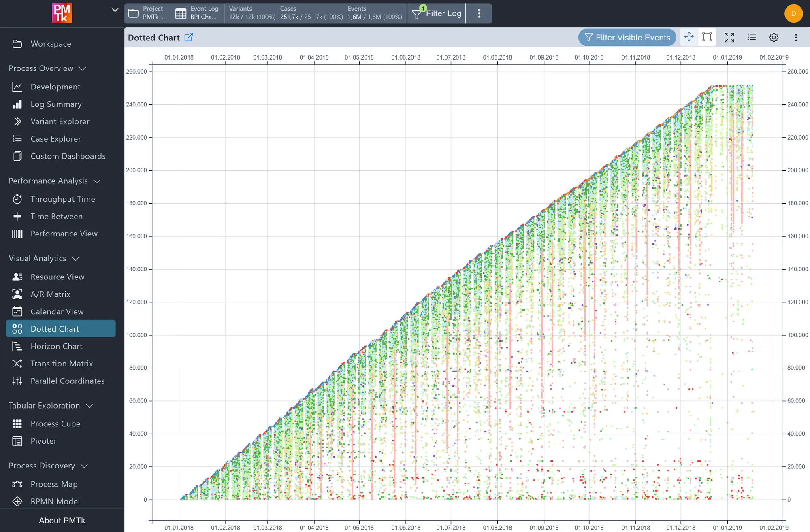The image size is (810, 532).
Task: Open About PMTk
Action: (x=62, y=520)
